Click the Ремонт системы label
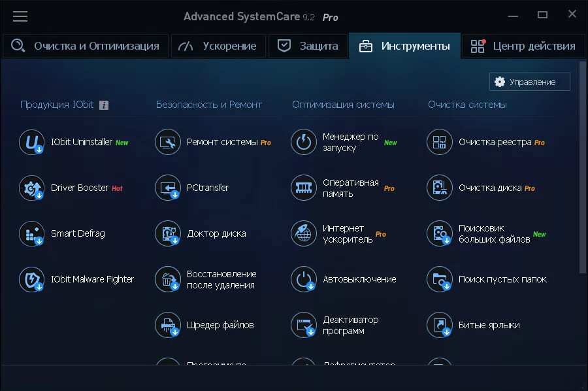This screenshot has height=391, width=588. pyautogui.click(x=222, y=143)
